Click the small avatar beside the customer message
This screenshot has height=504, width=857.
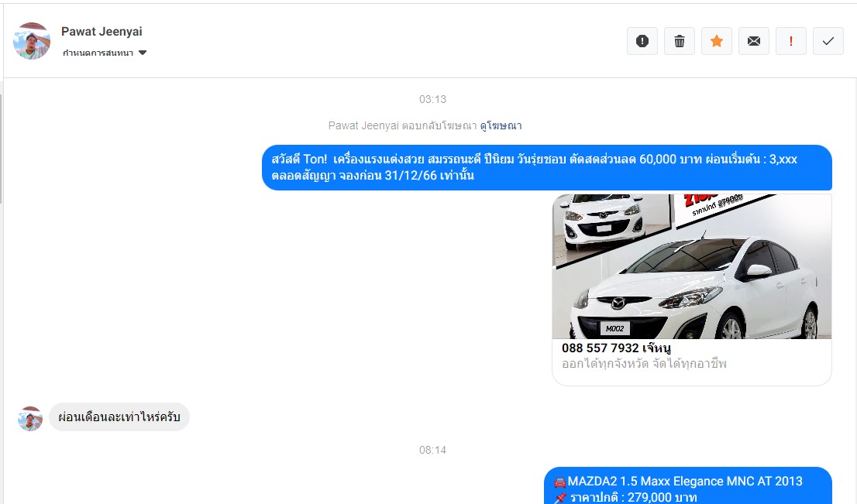pyautogui.click(x=30, y=419)
